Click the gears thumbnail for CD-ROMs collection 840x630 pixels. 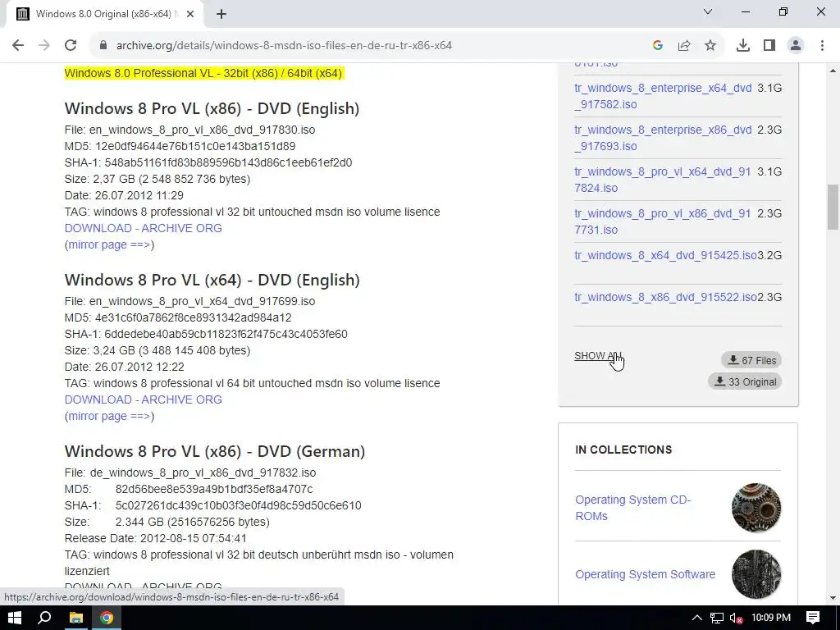[x=756, y=508]
